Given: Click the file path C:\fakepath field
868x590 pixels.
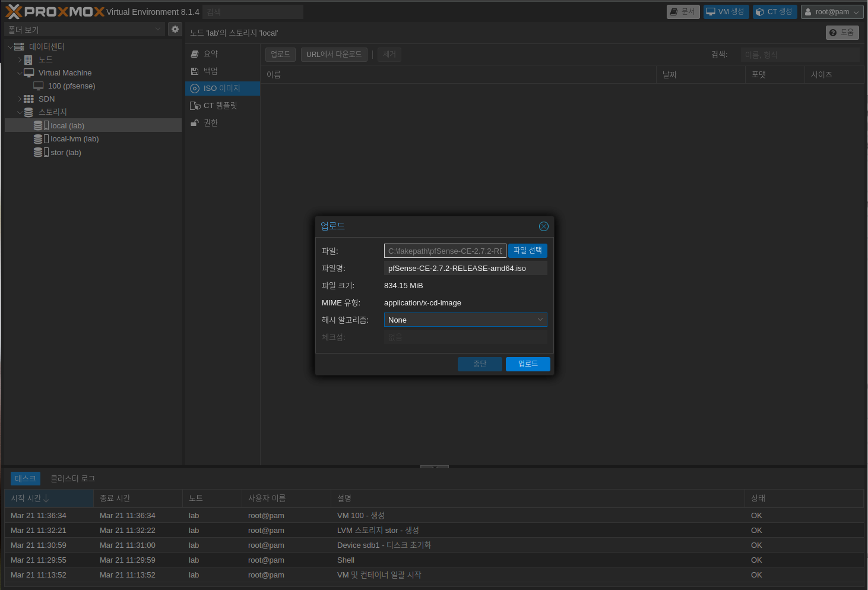Looking at the screenshot, I should click(x=445, y=251).
